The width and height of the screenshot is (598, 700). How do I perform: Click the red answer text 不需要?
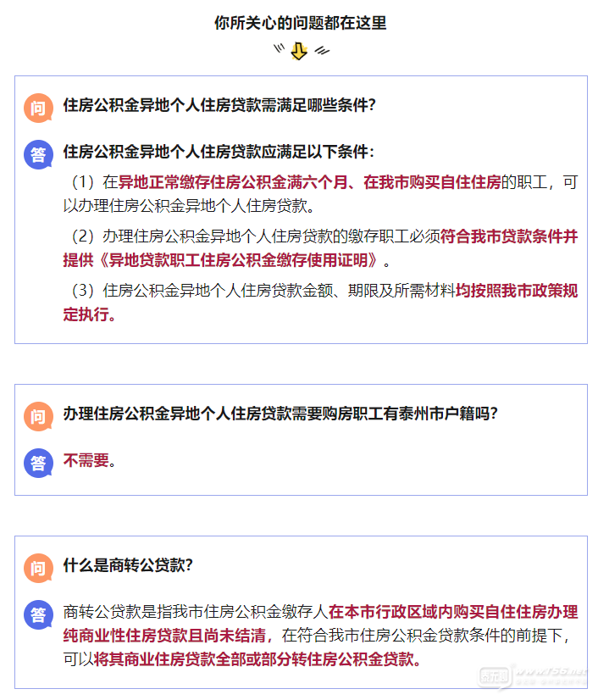(x=86, y=461)
